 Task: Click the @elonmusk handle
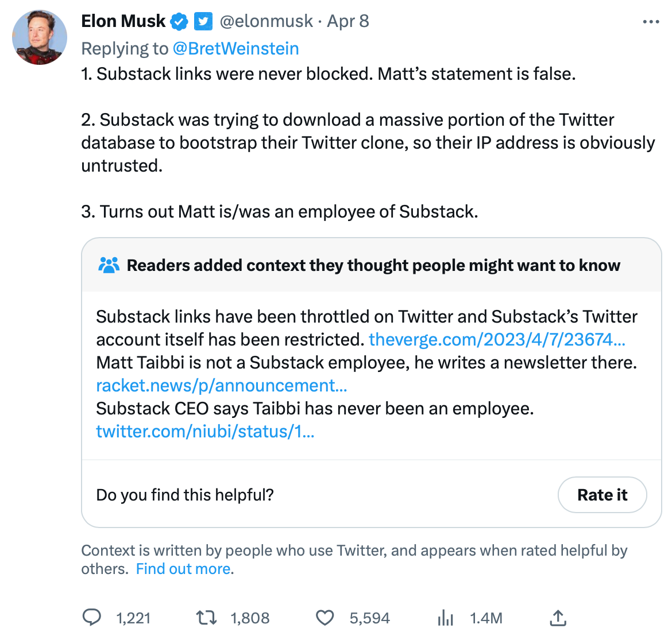267,22
